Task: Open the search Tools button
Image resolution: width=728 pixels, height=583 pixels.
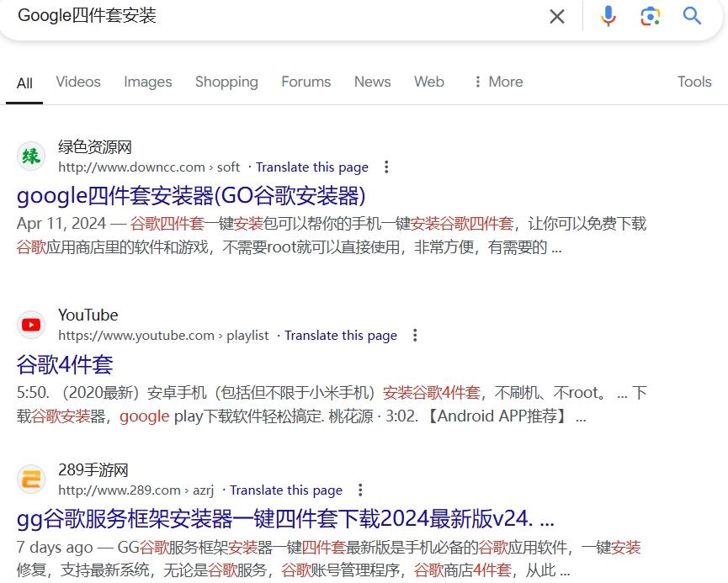Action: pyautogui.click(x=694, y=82)
